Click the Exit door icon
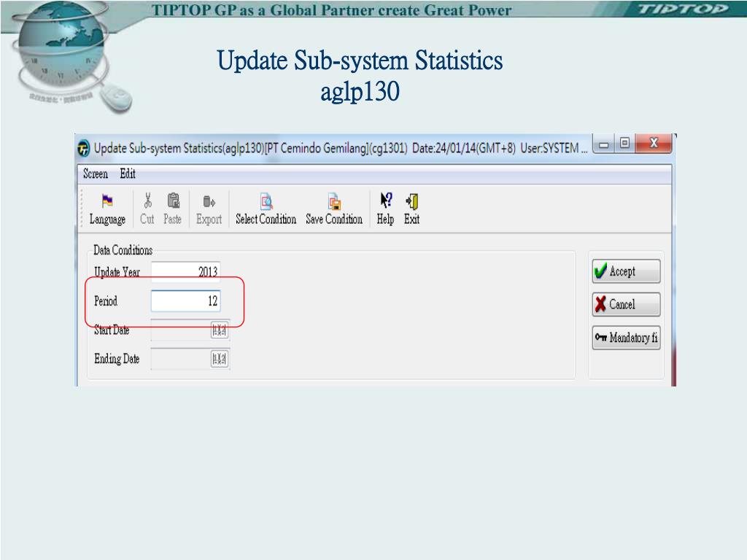Viewport: 747px width, 560px height. coord(412,201)
